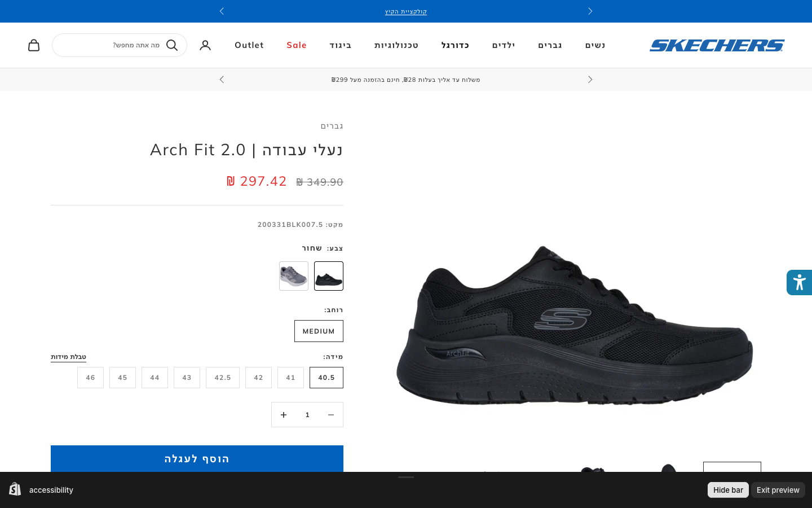Select size 44
This screenshot has height=508, width=812.
(x=155, y=378)
